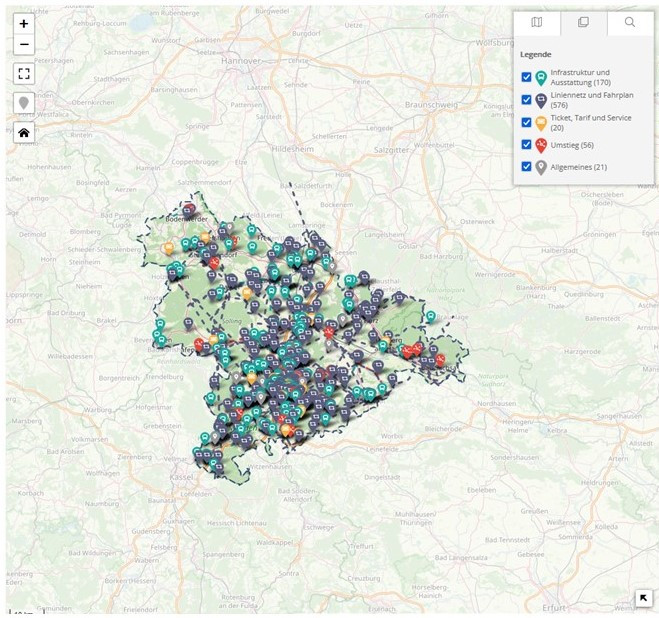659x618 pixels.
Task: Click the dark blue Liniennetz legend icon
Action: tap(541, 101)
